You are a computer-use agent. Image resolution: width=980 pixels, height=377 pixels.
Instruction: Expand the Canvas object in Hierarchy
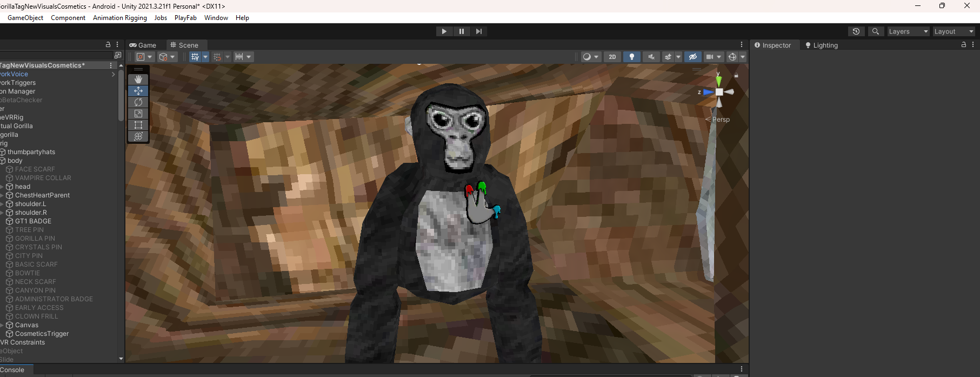click(2, 325)
